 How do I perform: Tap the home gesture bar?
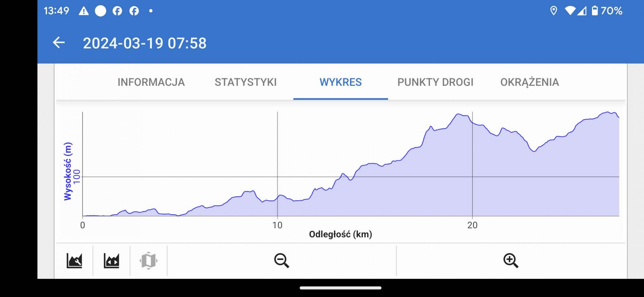340,288
